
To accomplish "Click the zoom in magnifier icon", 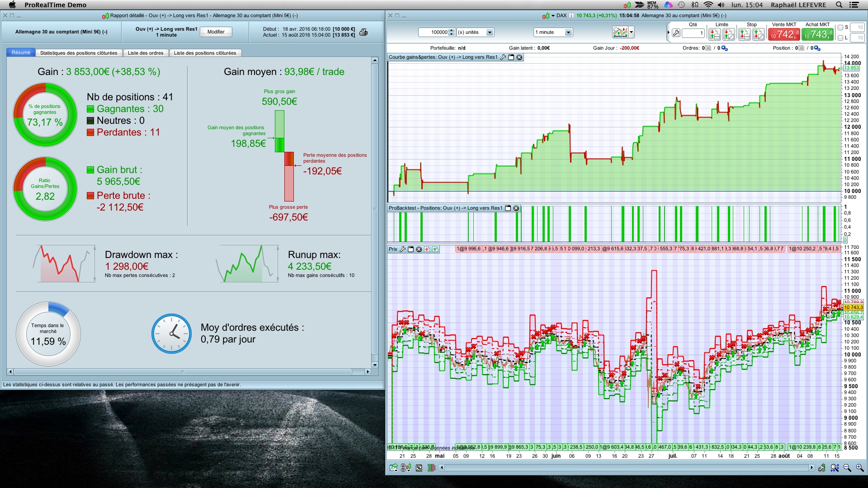I will coord(859,468).
